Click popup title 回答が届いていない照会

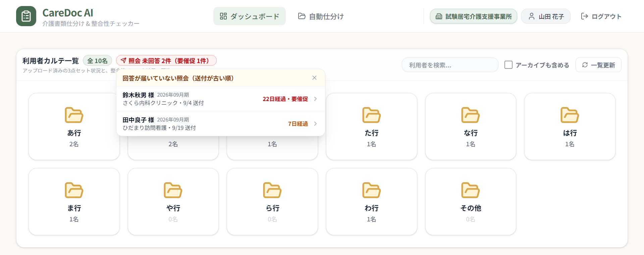pos(178,78)
